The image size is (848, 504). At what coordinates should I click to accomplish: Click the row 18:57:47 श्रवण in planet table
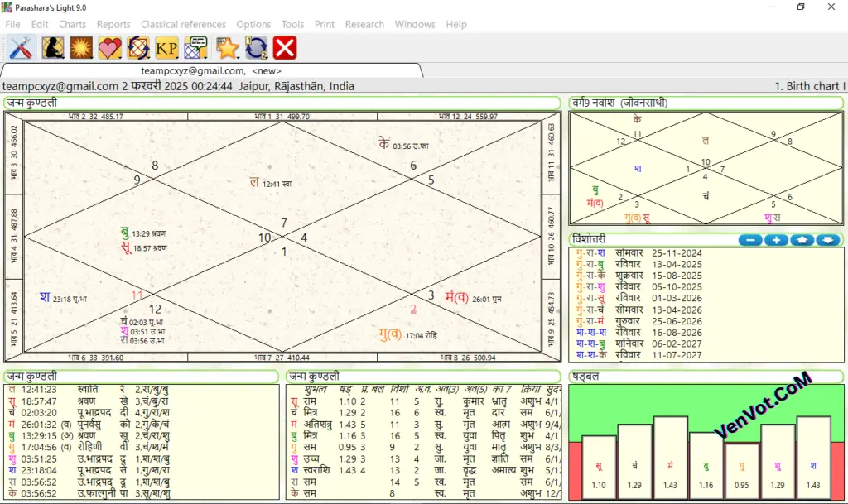coord(89,401)
